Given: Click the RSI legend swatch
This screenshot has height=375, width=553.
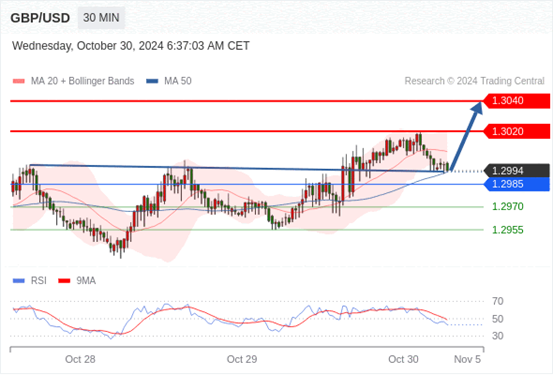Looking at the screenshot, I should point(19,281).
